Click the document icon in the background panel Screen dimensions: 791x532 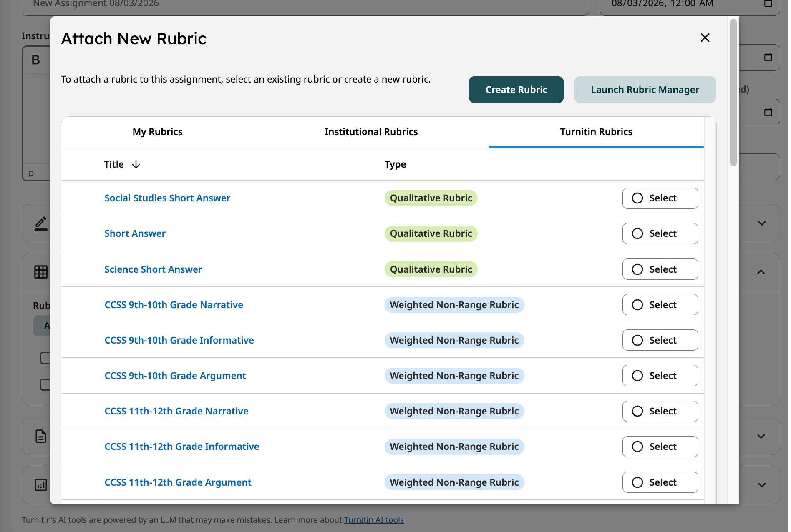tap(41, 437)
